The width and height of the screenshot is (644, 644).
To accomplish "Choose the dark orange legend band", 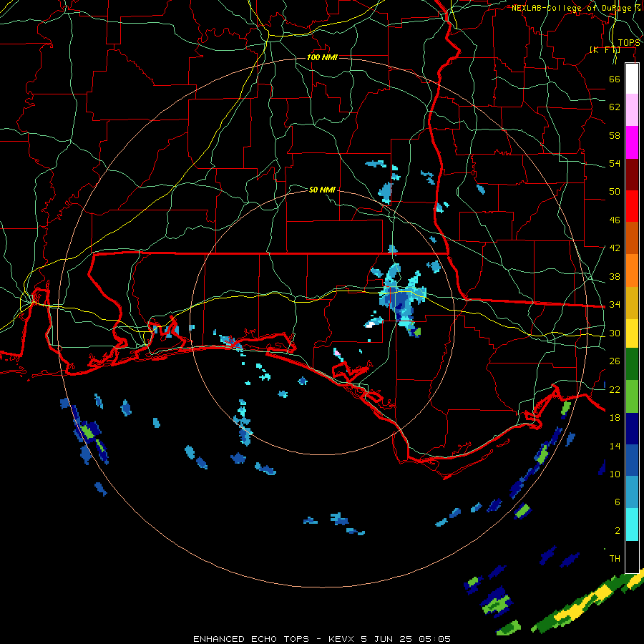I will click(632, 238).
